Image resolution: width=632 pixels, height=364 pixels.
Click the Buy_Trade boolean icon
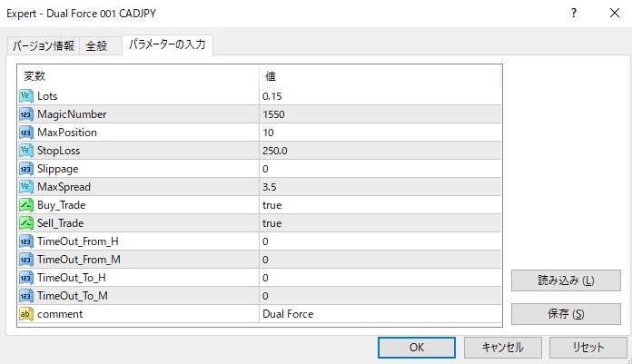[x=25, y=205]
